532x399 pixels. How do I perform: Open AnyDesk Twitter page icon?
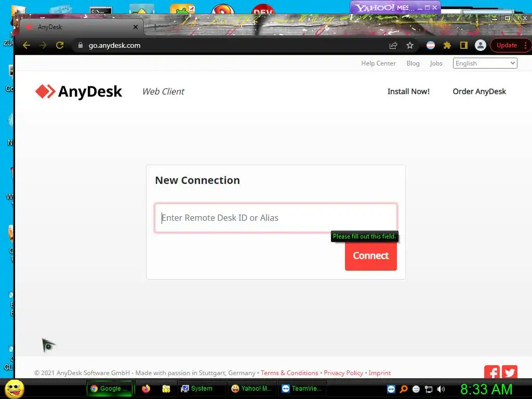tap(510, 372)
